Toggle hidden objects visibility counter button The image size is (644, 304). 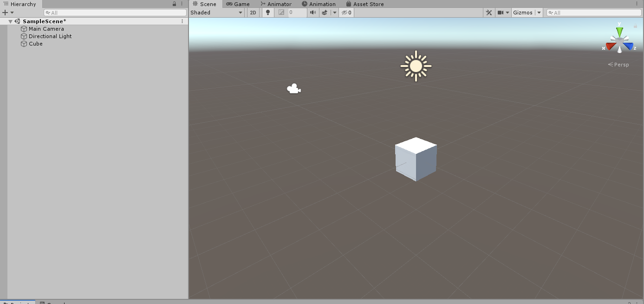(346, 13)
